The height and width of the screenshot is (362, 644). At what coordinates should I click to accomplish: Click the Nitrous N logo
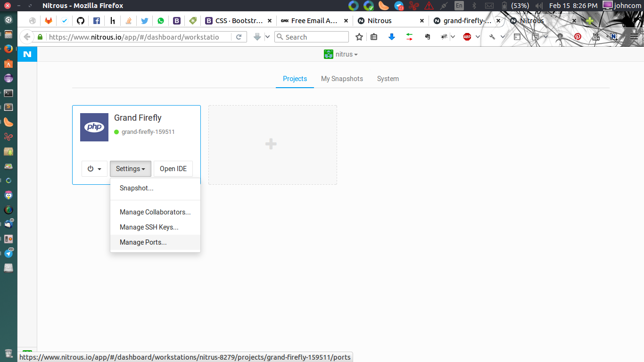coord(27,54)
